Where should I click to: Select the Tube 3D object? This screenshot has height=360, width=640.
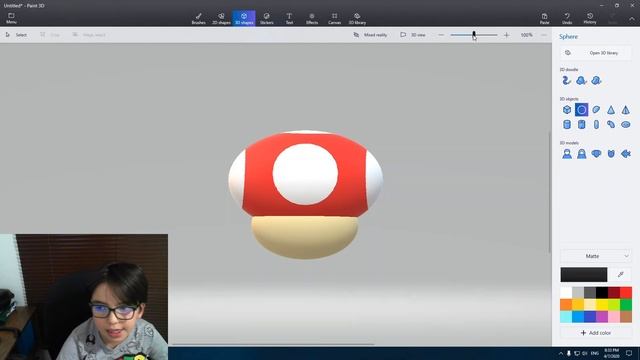pos(581,124)
